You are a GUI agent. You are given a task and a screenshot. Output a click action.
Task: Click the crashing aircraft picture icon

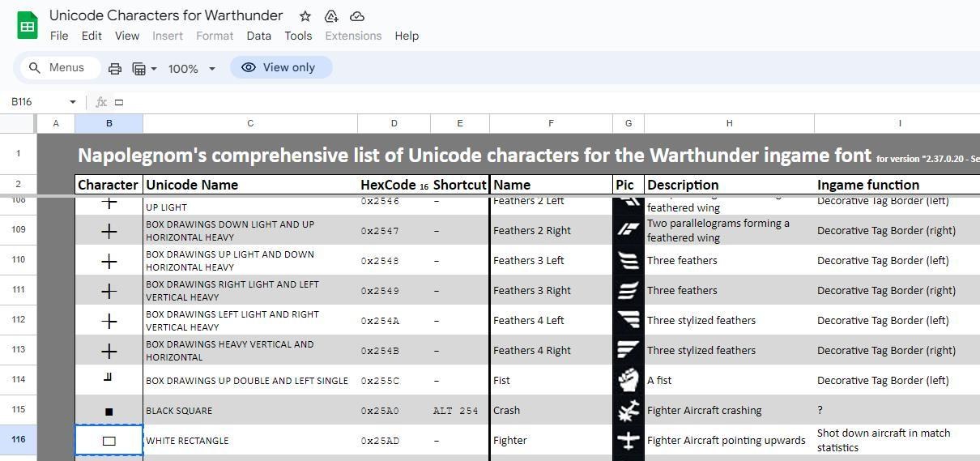[628, 410]
